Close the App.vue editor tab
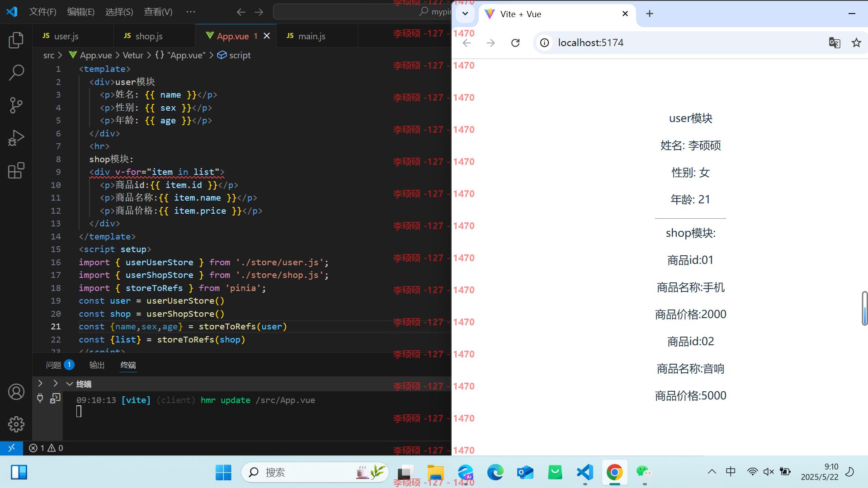This screenshot has width=868, height=488. pos(267,36)
